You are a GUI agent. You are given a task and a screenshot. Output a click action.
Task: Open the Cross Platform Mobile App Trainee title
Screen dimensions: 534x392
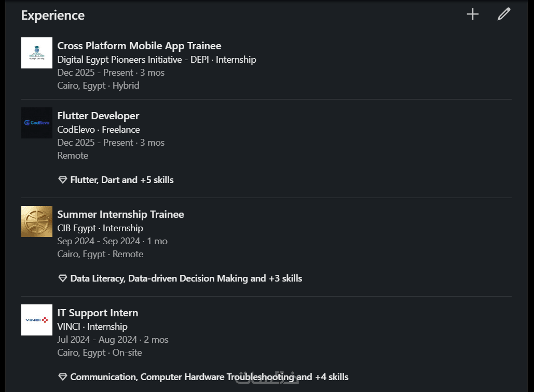point(139,46)
